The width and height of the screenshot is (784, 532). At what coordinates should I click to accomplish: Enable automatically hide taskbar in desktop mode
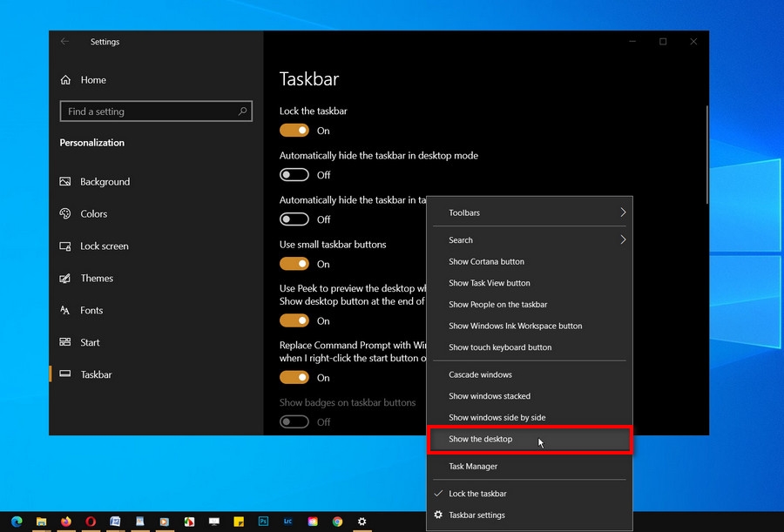pyautogui.click(x=295, y=174)
